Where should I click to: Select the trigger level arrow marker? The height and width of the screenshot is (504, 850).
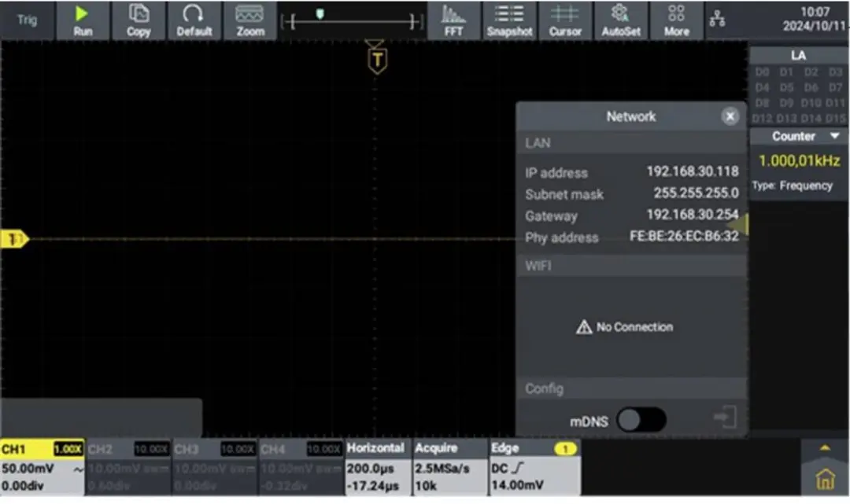tap(738, 224)
